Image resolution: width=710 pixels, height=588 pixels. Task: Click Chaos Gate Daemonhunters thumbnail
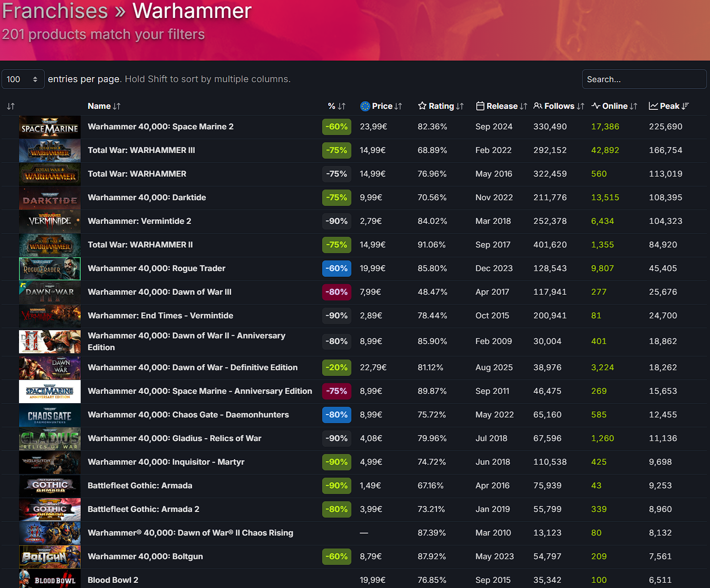50,415
